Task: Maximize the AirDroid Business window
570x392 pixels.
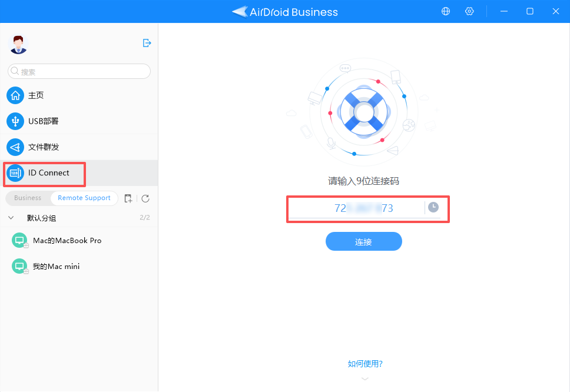Action: 530,11
